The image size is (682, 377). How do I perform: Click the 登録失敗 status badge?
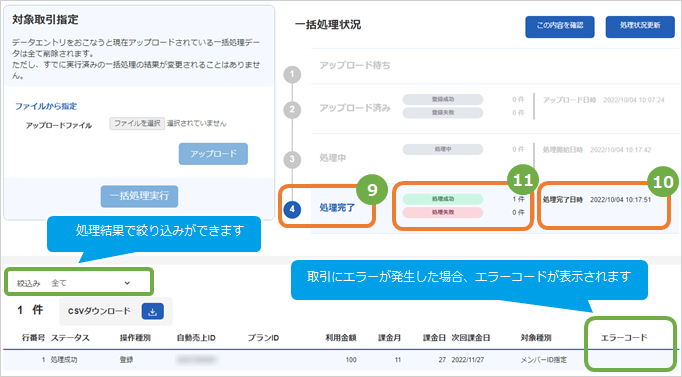pos(443,113)
